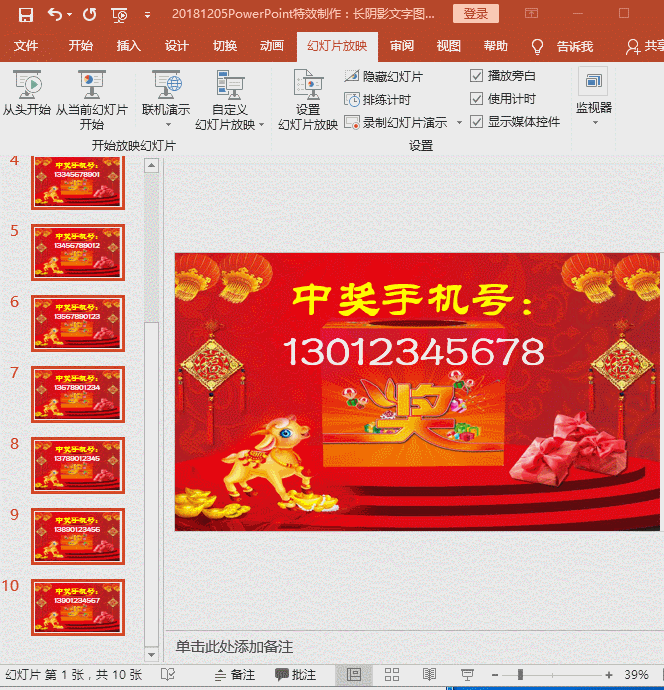This screenshot has height=690, width=664.
Task: Undo the last action
Action: [55, 15]
